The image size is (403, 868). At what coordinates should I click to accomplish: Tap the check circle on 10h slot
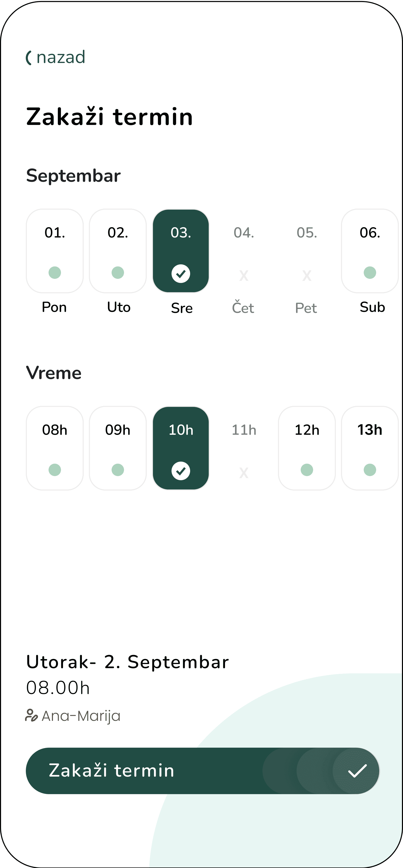(x=181, y=470)
